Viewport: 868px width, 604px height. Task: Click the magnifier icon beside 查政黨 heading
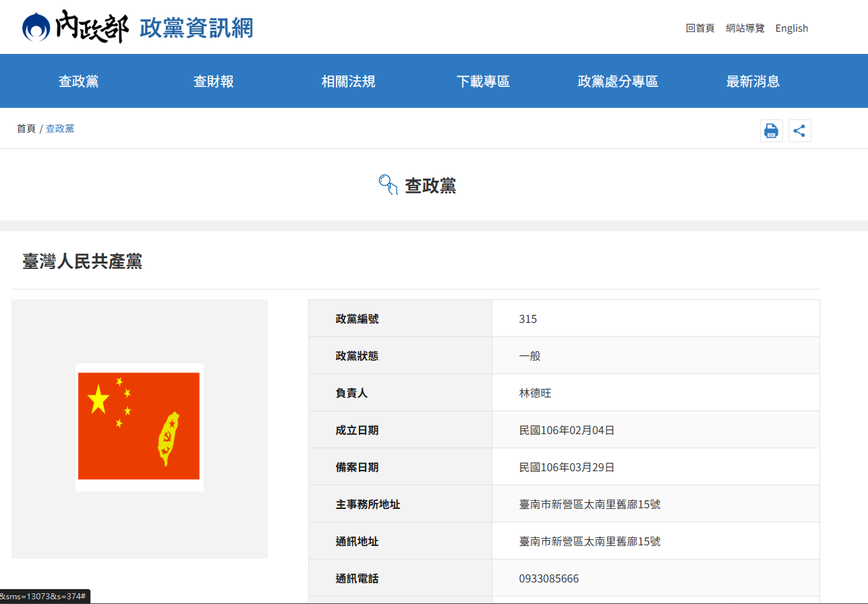pos(388,185)
